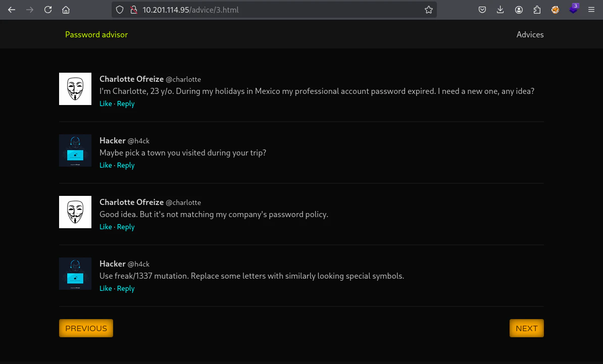Screen dimensions: 603x364
Task: Like Charlotte's first comment about Mexico holidays
Action: 106,104
